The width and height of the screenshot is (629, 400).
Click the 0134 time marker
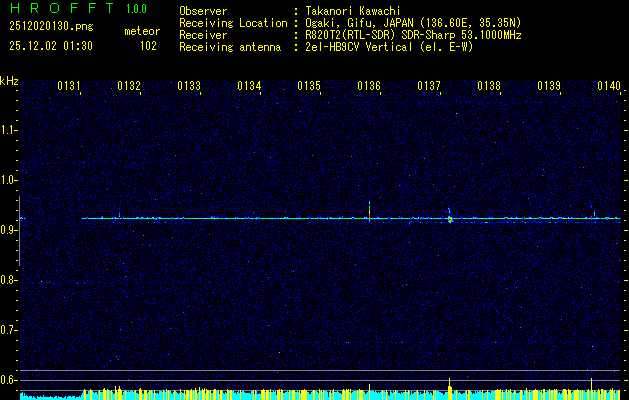(249, 86)
